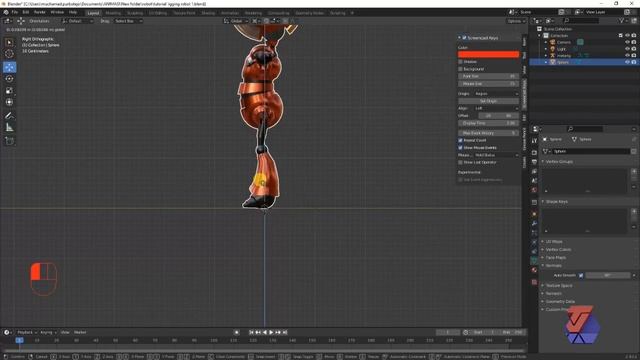Viewport: 640px width, 360px height.
Task: Toggle the snapping magnet in viewport header
Action: [x=266, y=21]
